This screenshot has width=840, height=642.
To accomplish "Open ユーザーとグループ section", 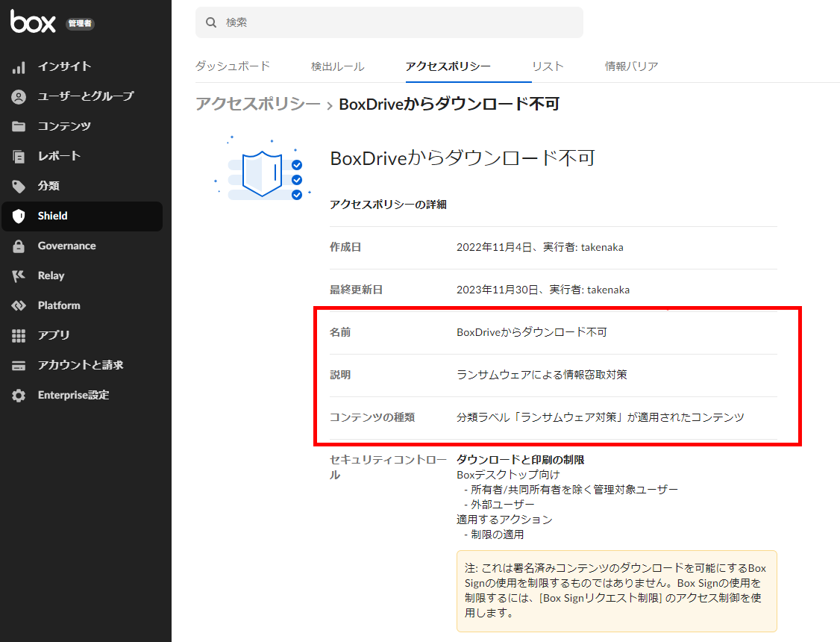I will coord(82,96).
